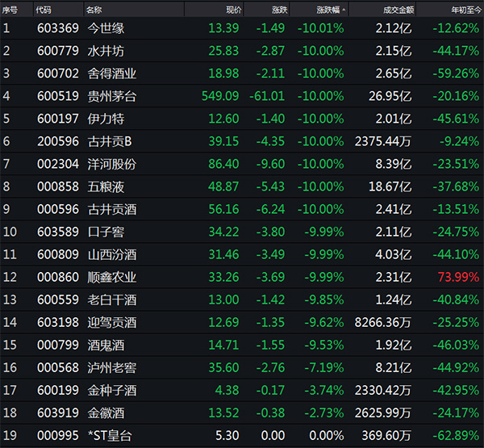Image resolution: width=484 pixels, height=448 pixels.
Task: Click stock code 600559
Action: [58, 299]
